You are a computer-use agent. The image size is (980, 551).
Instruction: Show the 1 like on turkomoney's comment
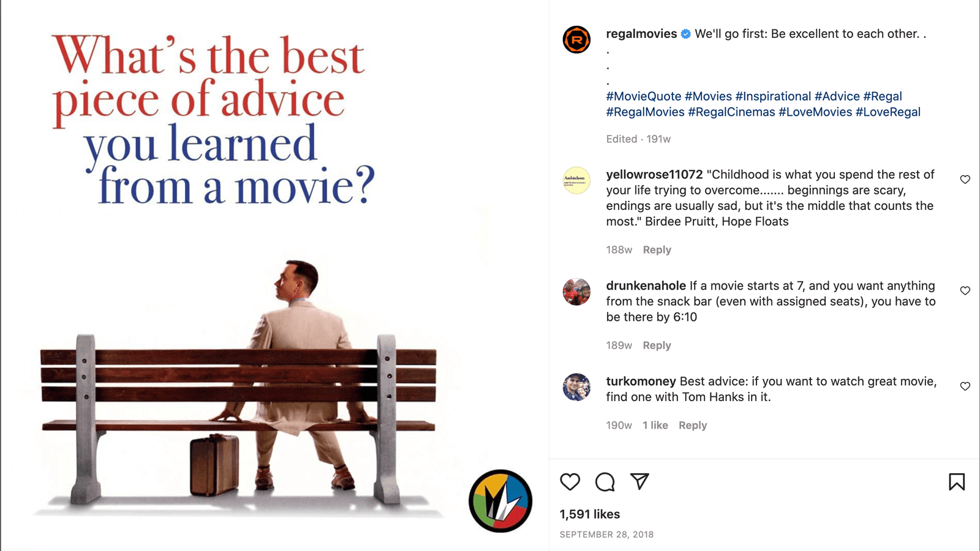click(655, 425)
